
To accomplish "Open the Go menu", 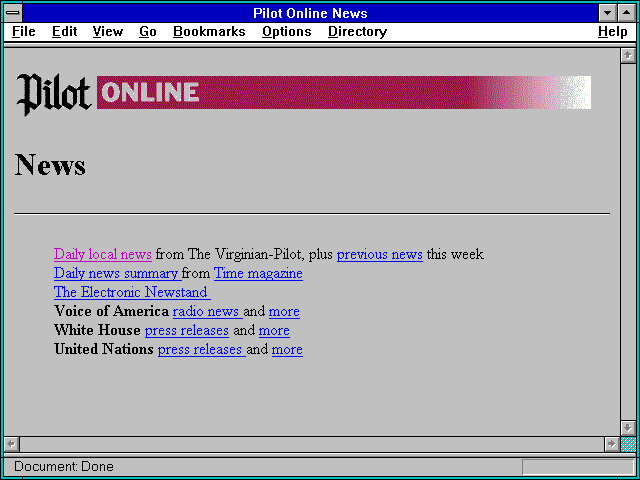I will click(148, 32).
